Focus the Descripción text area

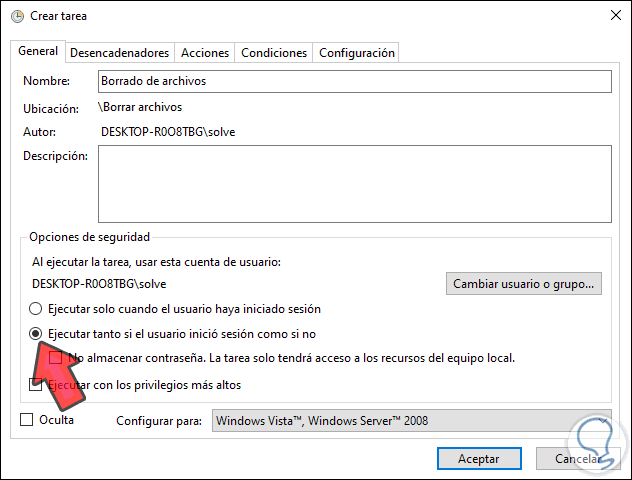(354, 182)
